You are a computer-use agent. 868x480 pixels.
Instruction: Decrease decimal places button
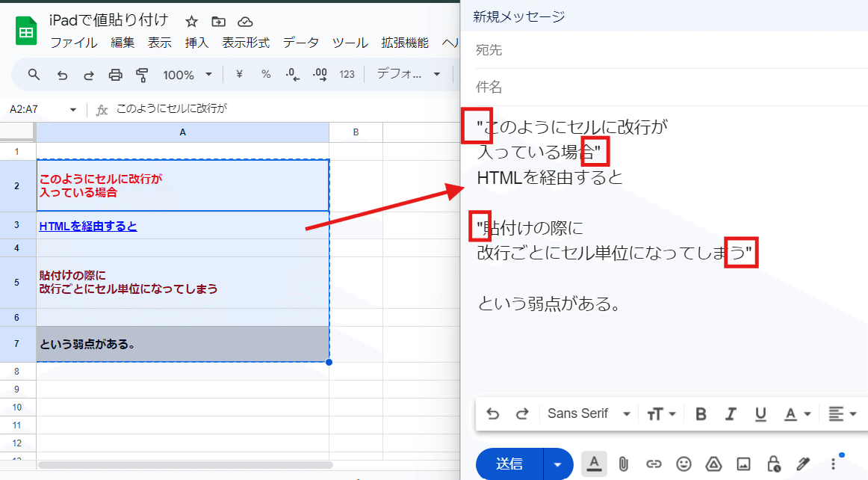[x=292, y=75]
